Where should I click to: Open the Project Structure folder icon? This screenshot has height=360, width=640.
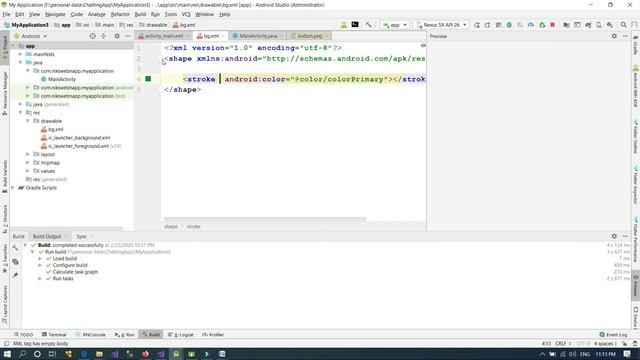566,25
